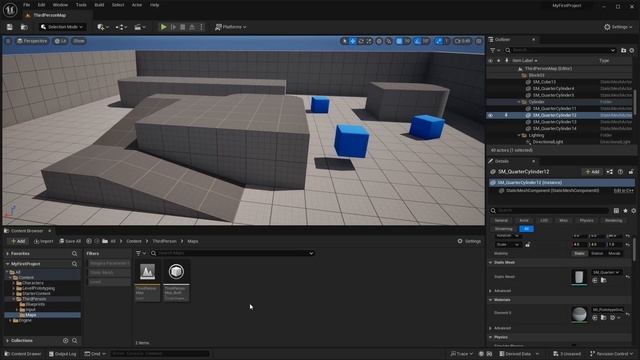The width and height of the screenshot is (640, 360).
Task: Open the quick add content toolbar dropdown
Action: pyautogui.click(x=102, y=27)
